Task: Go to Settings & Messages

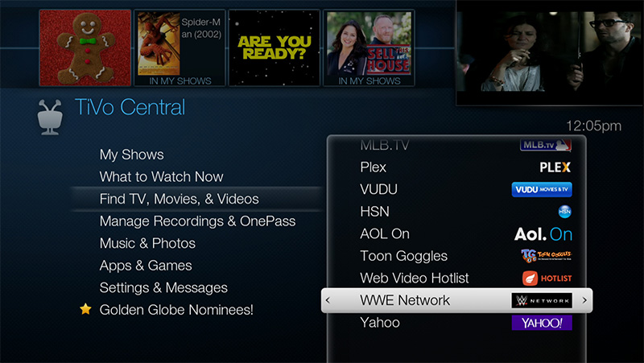Action: [x=163, y=287]
